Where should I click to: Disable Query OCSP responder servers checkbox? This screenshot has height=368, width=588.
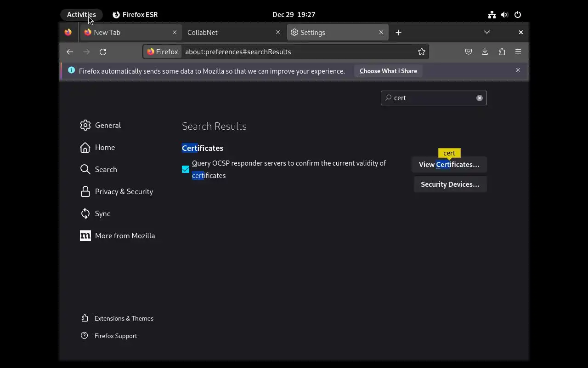(x=186, y=169)
